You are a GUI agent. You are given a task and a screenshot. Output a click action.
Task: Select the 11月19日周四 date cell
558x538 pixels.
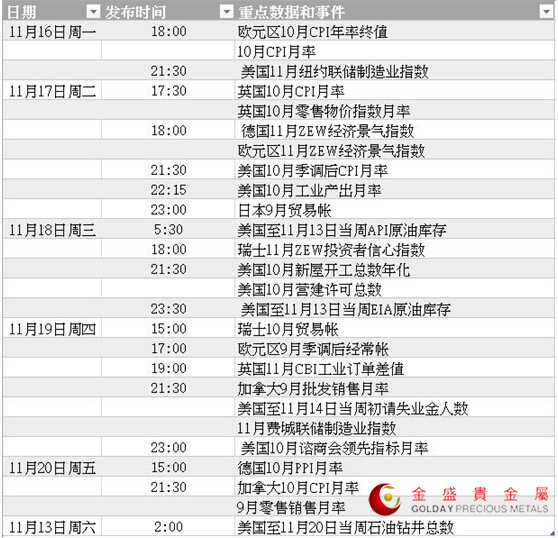52,329
